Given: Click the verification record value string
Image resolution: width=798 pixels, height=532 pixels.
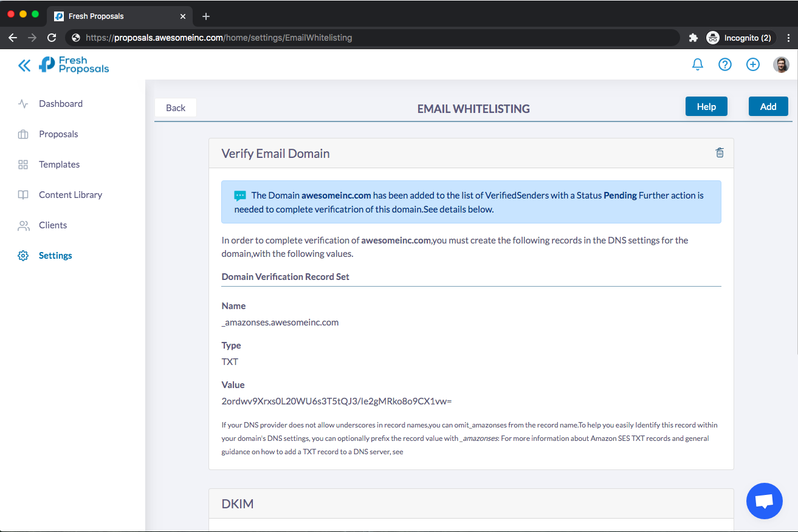Looking at the screenshot, I should coord(337,401).
